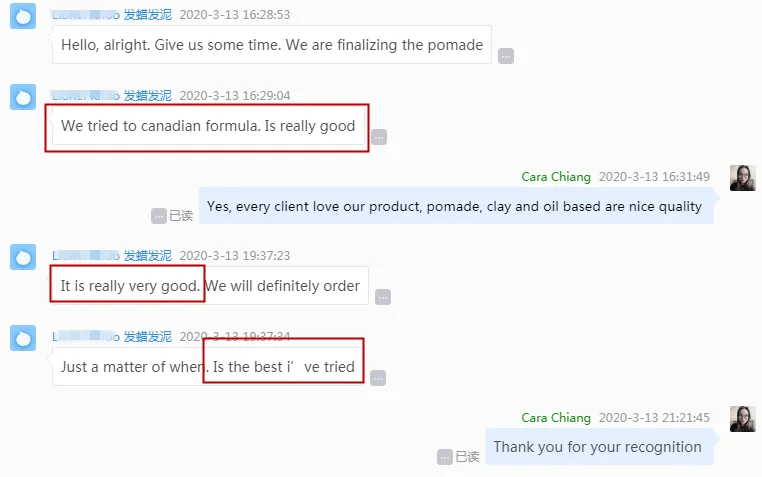The width and height of the screenshot is (762, 477).
Task: Select 'Thank you for your recognition' bubble
Action: click(598, 447)
